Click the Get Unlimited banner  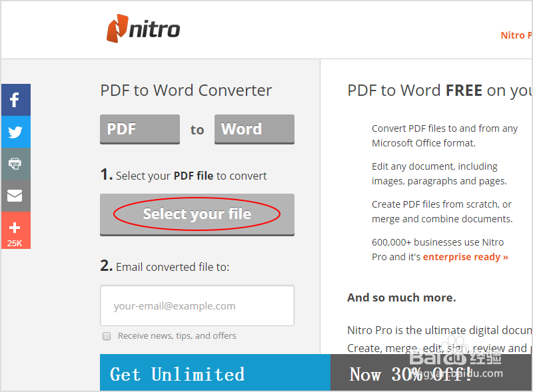215,372
